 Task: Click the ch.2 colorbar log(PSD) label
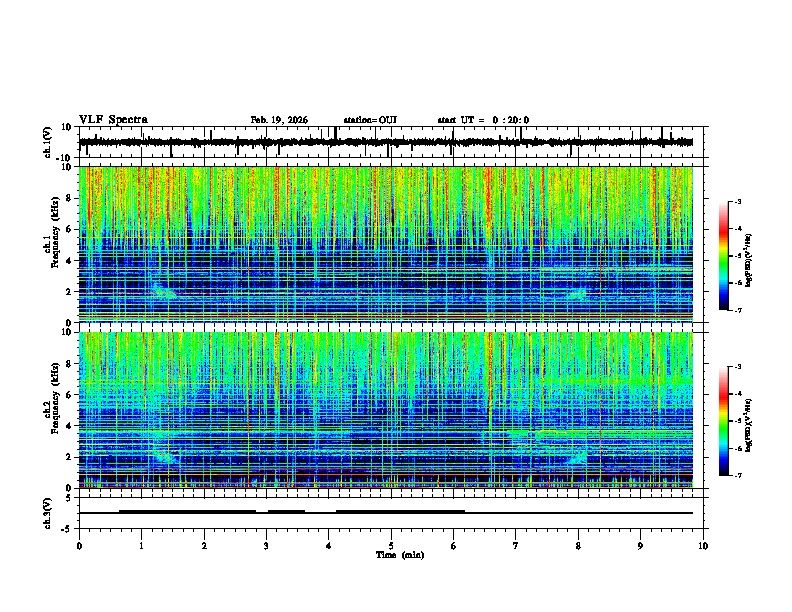tap(748, 425)
